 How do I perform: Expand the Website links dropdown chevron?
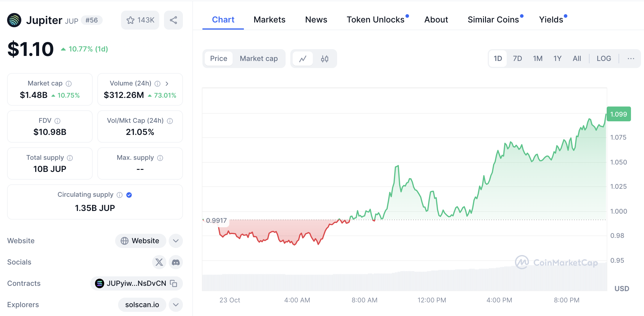[176, 241]
